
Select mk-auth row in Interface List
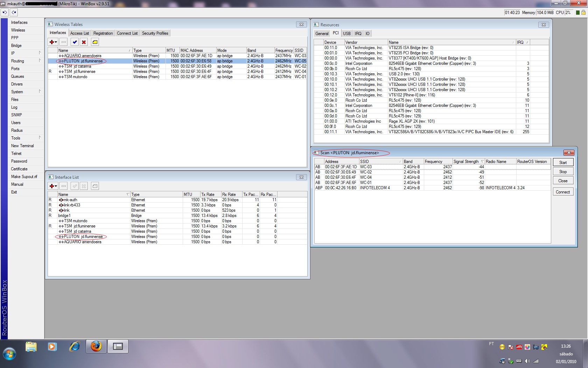click(162, 200)
